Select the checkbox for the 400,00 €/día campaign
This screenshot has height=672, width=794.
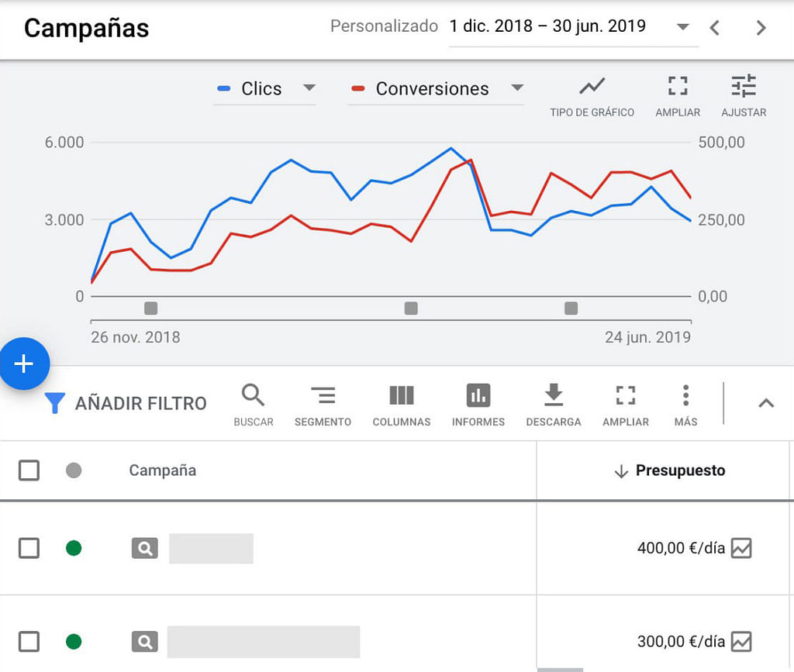point(29,549)
